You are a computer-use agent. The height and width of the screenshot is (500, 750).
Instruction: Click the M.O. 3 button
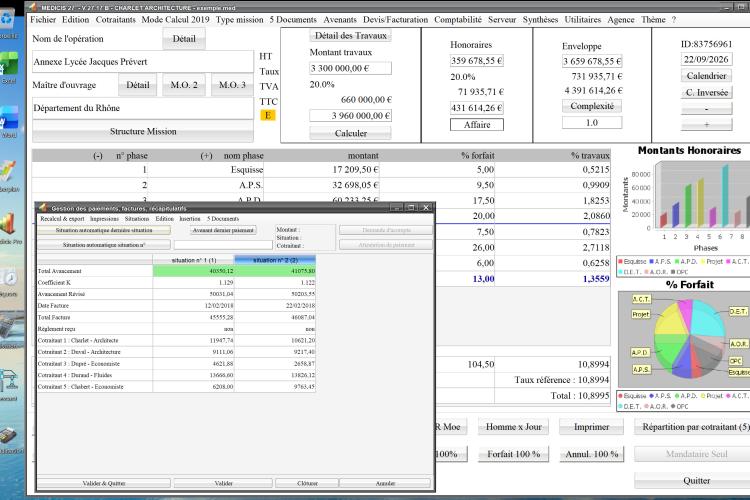coord(232,85)
